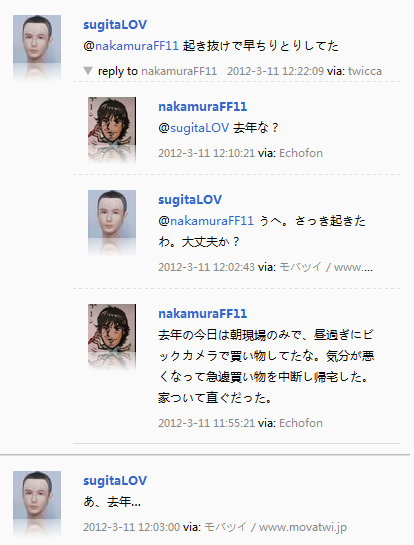Open timestamp 2012-3-11 12:10:21
This screenshot has height=545, width=414.
coord(206,153)
